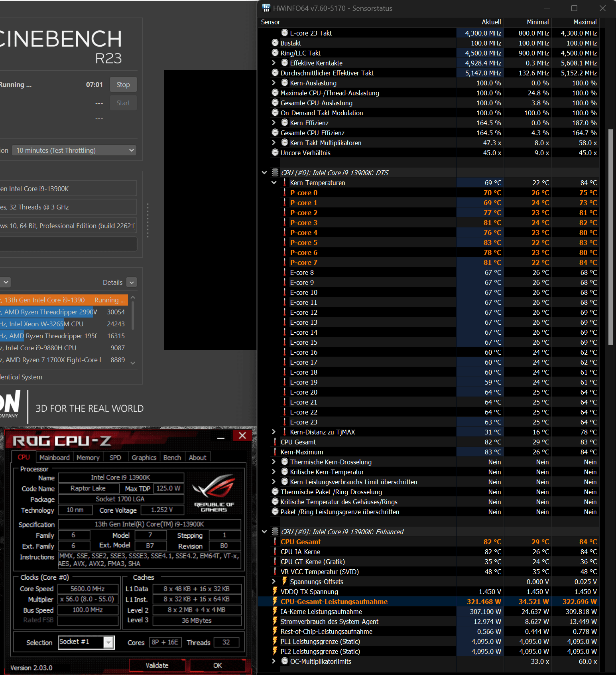Open the About tab in CPU-Z

pos(198,458)
